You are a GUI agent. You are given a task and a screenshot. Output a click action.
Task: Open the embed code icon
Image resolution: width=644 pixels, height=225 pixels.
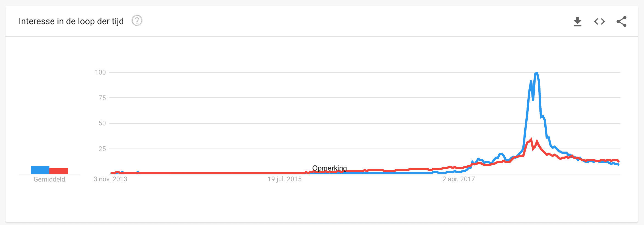pos(600,21)
